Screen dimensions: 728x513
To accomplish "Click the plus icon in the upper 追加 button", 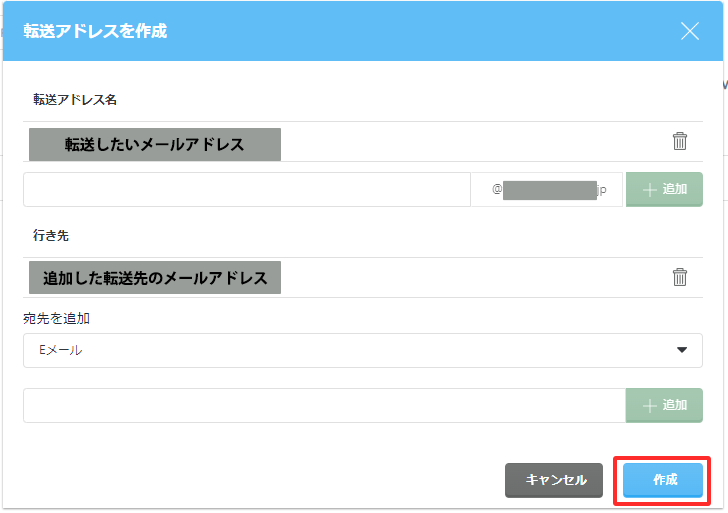I will [650, 189].
